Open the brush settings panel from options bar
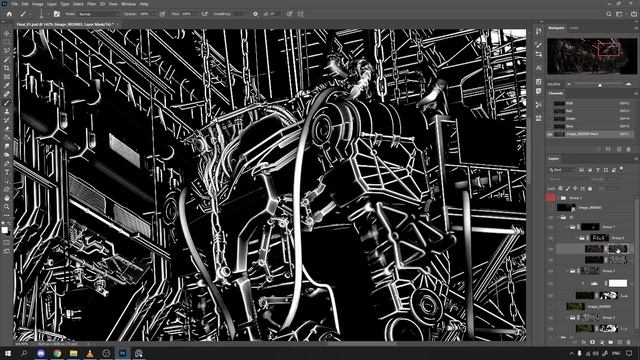The width and height of the screenshot is (640, 360). (x=57, y=14)
